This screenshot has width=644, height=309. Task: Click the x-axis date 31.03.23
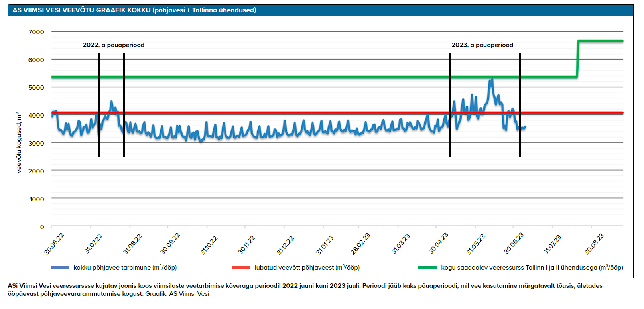point(400,244)
